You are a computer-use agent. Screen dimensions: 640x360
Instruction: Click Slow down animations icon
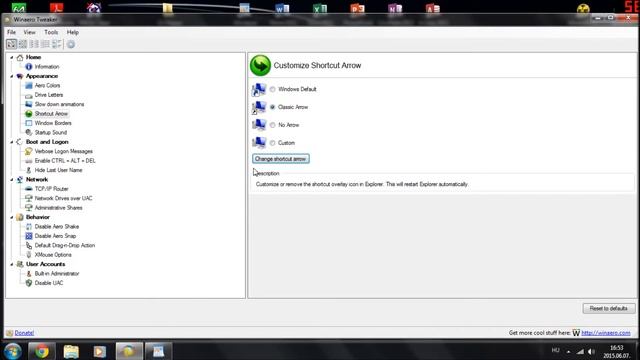pos(29,104)
